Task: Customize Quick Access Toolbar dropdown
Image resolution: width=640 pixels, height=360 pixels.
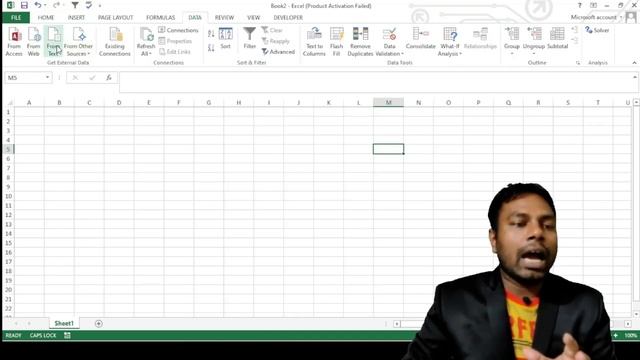Action: click(100, 6)
